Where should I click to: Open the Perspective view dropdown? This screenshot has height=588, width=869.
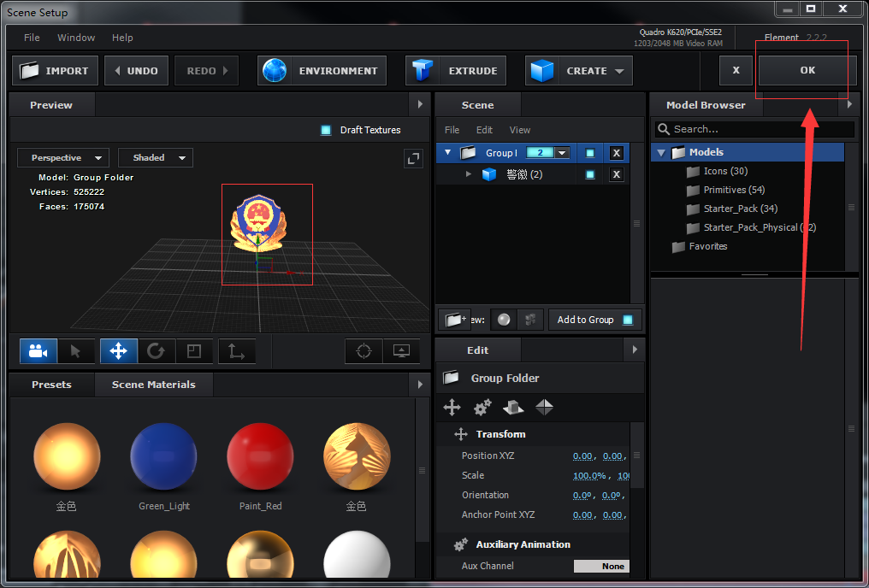pos(63,158)
